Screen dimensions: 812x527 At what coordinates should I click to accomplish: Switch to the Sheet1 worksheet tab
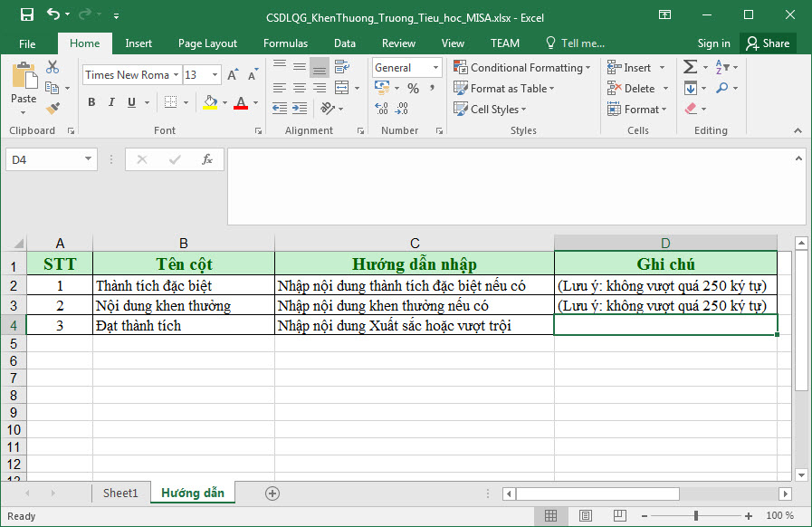[120, 493]
